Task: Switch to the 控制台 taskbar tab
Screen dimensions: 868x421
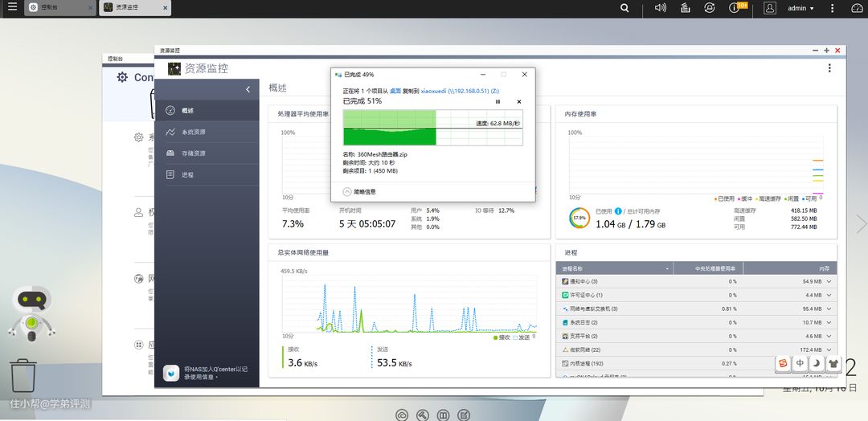Action: 61,8
